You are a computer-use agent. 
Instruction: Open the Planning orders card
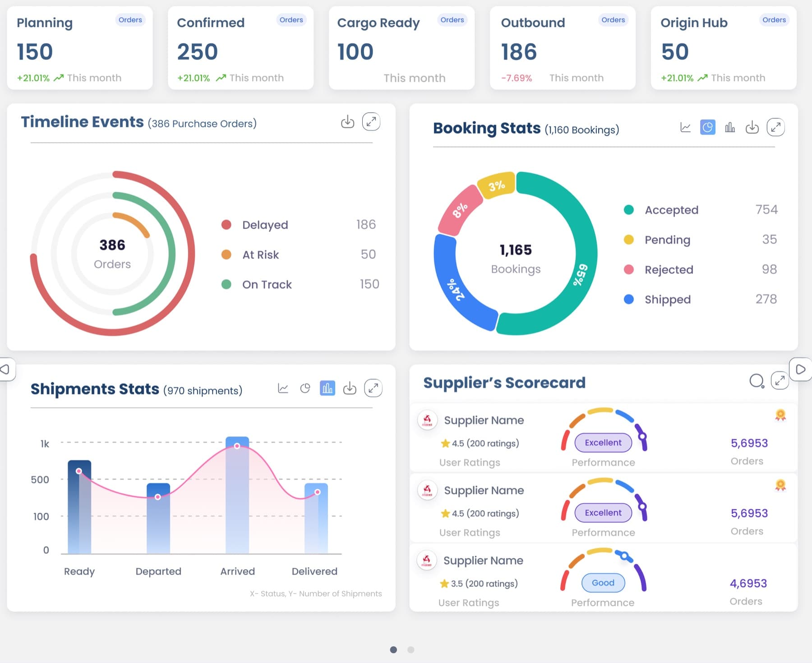tap(80, 48)
